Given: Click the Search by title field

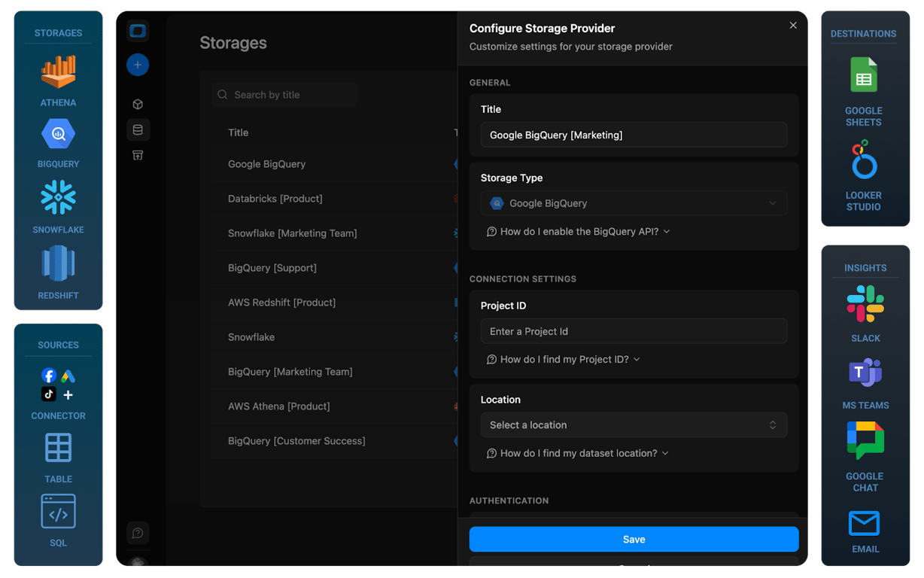Looking at the screenshot, I should [x=284, y=95].
